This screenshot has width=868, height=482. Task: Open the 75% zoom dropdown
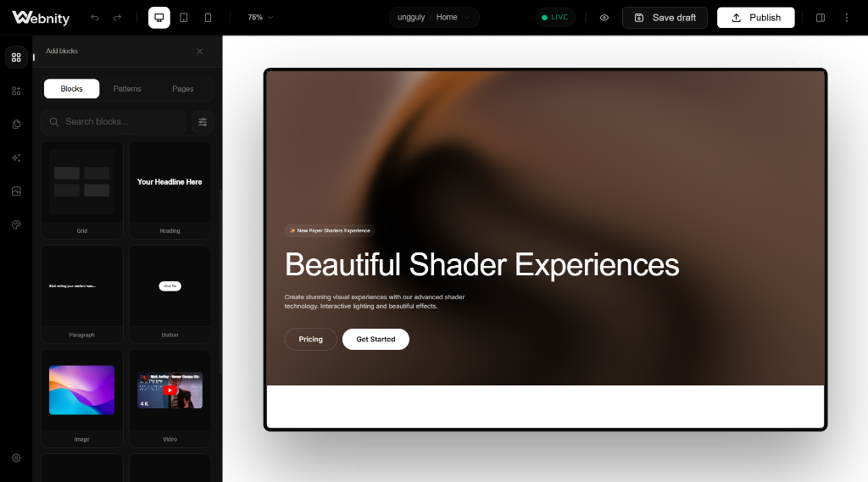(x=260, y=18)
